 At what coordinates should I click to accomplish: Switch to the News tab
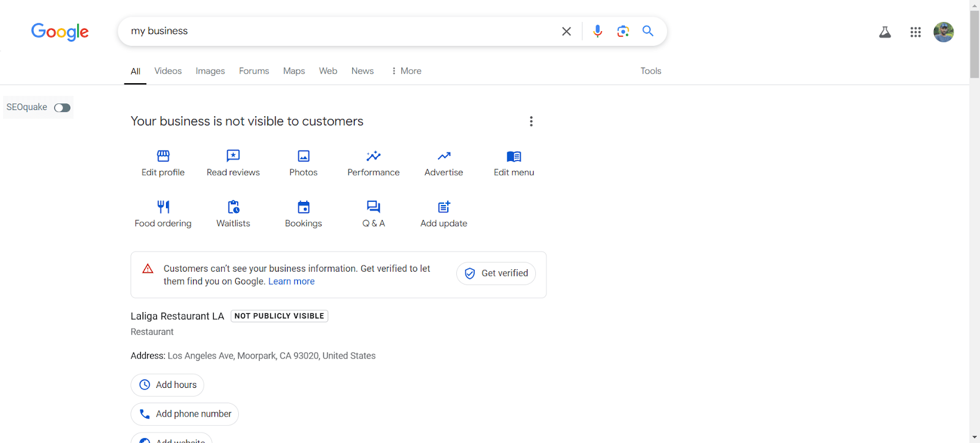(x=363, y=71)
